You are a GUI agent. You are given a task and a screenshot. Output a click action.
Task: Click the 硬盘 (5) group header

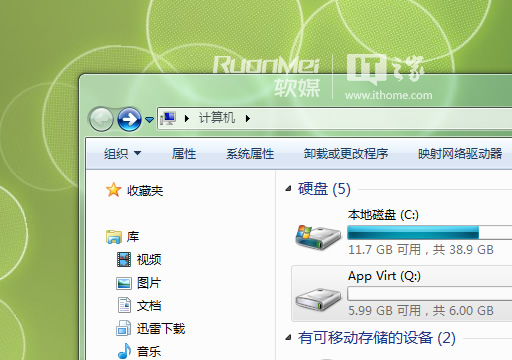pyautogui.click(x=324, y=189)
